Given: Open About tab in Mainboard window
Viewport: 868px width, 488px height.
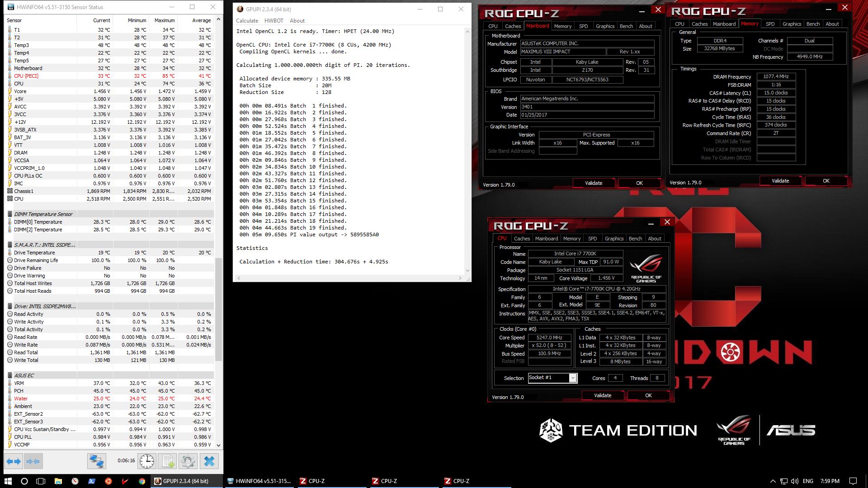Looking at the screenshot, I should click(x=645, y=26).
